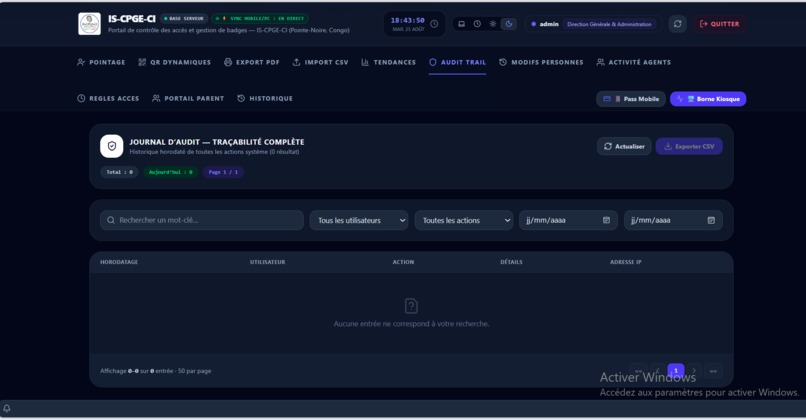Click the Détails column header

pos(511,262)
